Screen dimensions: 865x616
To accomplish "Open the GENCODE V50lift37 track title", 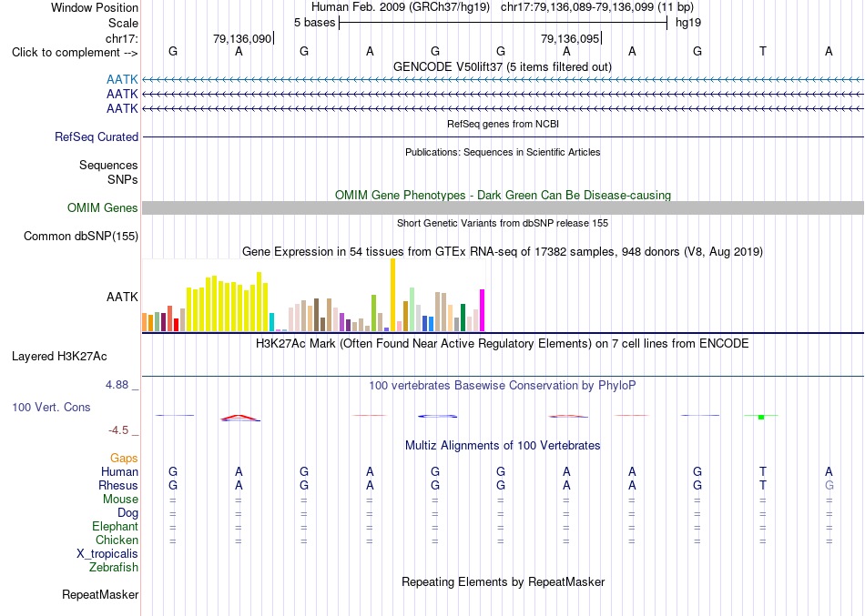I will click(503, 66).
